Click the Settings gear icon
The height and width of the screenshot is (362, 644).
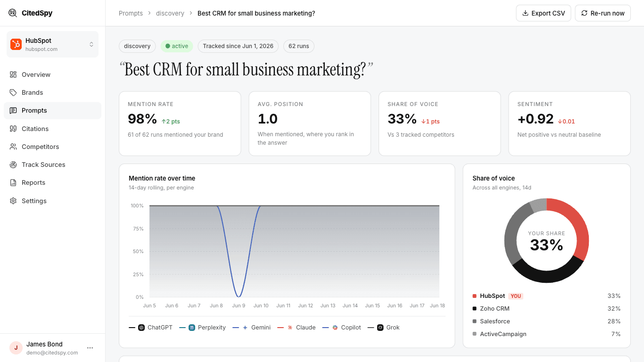point(13,201)
